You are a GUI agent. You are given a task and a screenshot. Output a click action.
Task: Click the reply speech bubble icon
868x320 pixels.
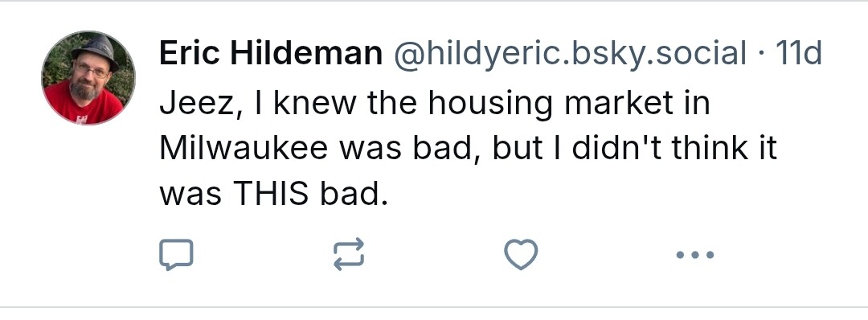pos(176,255)
